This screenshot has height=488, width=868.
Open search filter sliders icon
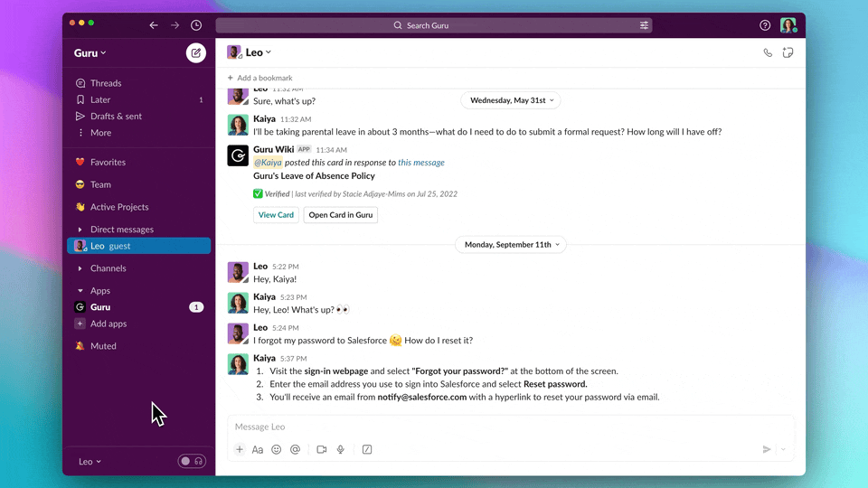[644, 25]
